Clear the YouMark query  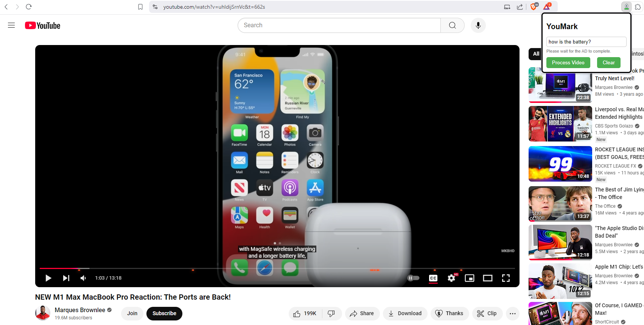tap(608, 63)
